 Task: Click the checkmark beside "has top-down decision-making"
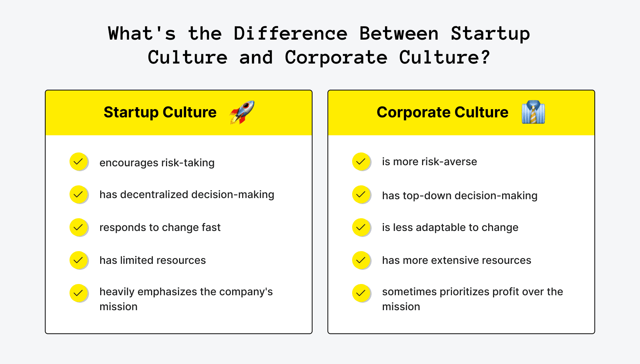pos(361,195)
